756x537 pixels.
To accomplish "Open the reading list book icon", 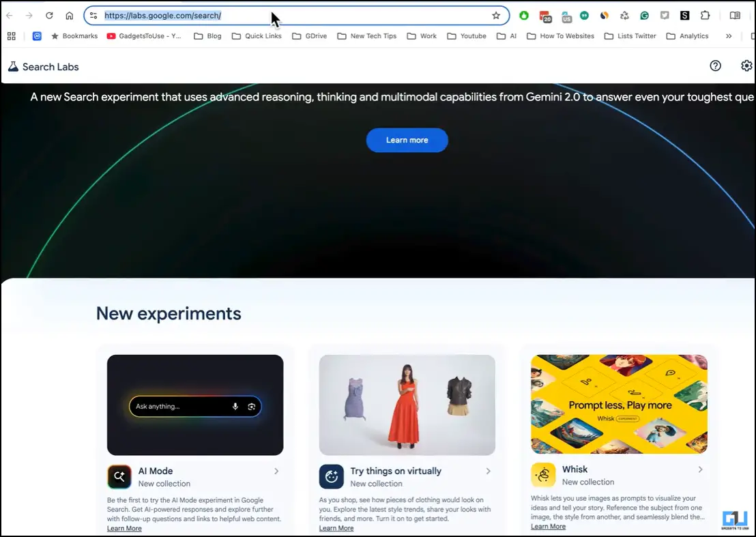I will [735, 16].
